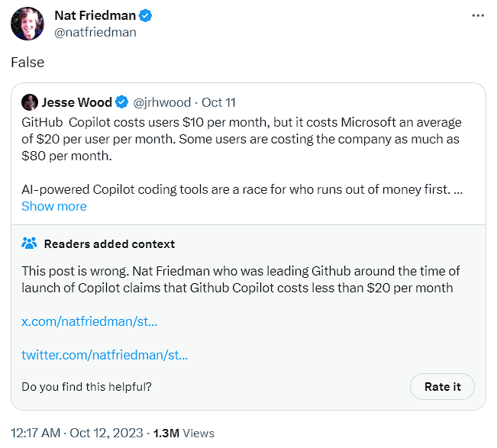The height and width of the screenshot is (448, 497).
Task: Click the Jesse Wood display name
Action: pyautogui.click(x=76, y=102)
